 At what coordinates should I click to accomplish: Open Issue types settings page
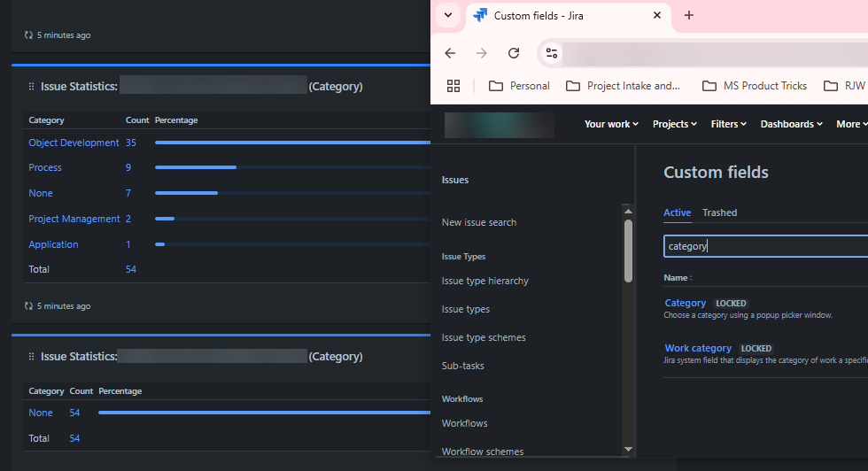466,309
